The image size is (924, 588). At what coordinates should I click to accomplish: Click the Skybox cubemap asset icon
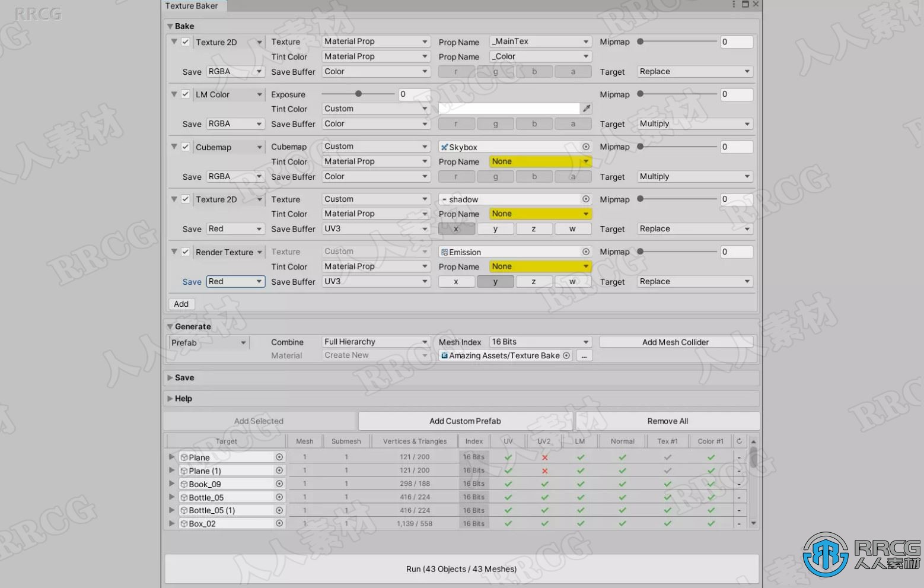point(444,147)
